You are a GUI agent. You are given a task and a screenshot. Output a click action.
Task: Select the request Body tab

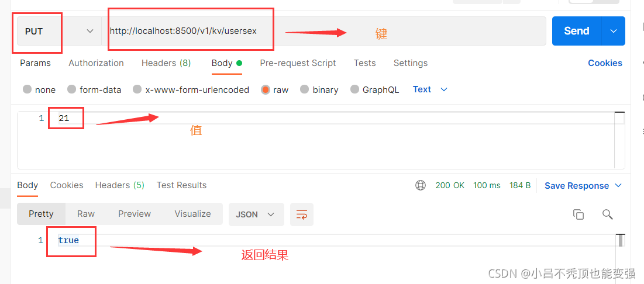(x=227, y=63)
